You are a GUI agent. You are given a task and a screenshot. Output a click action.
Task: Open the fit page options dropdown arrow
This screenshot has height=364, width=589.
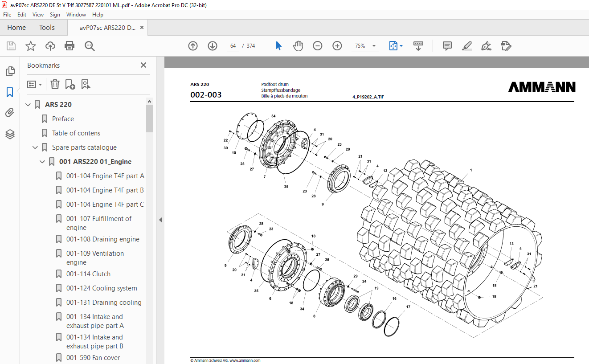point(401,46)
